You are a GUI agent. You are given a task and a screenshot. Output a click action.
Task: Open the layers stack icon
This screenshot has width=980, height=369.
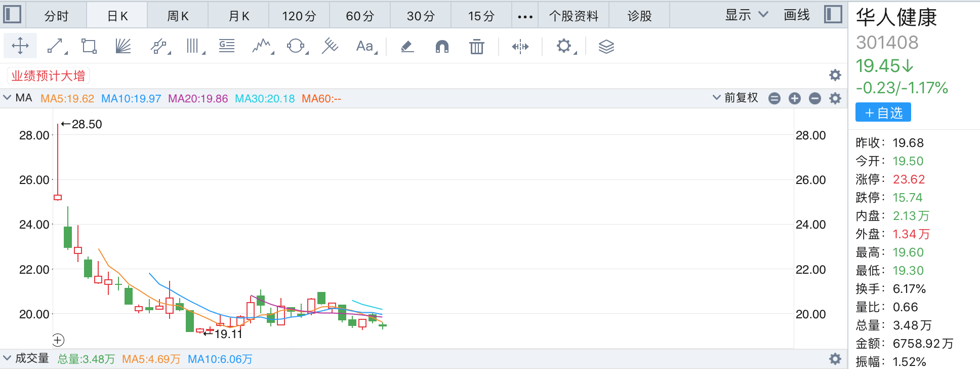point(606,47)
